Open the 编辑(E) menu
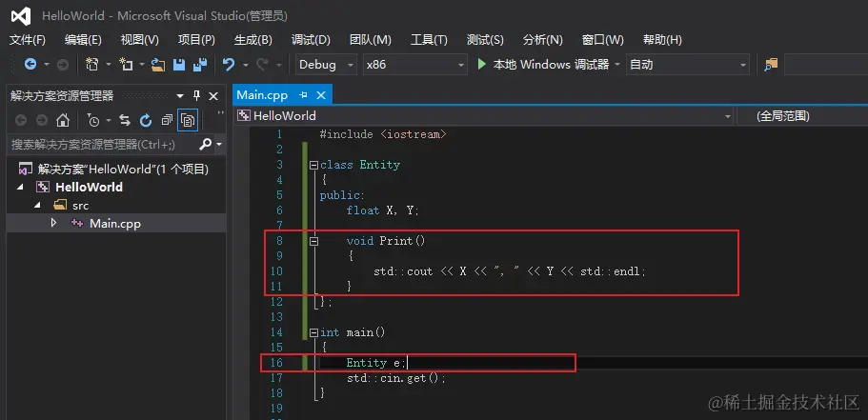 tap(83, 40)
